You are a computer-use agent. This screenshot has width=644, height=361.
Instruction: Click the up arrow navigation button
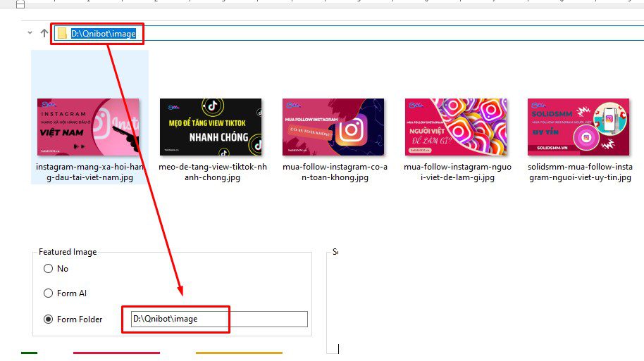44,33
